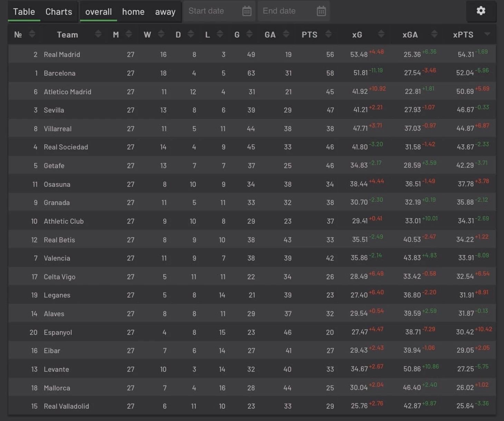Select the away filter
The image size is (504, 421).
[x=165, y=12]
